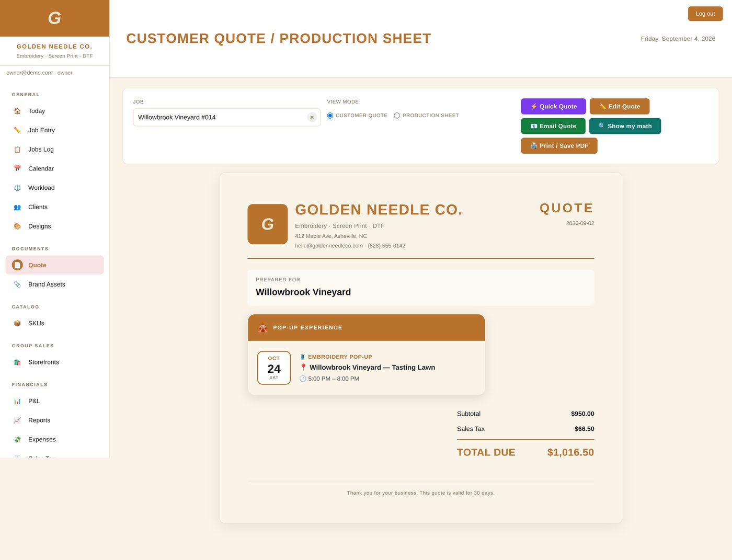Viewport: 732px width, 560px height.
Task: Click the Show my math button
Action: coord(625,126)
